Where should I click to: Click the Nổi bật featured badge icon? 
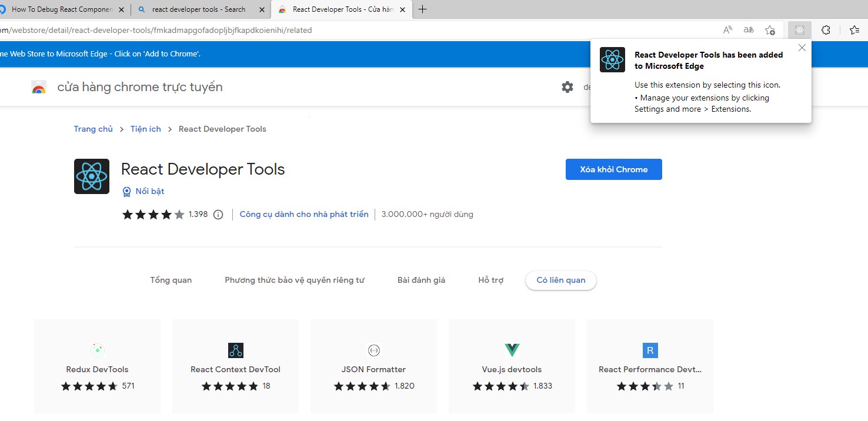pyautogui.click(x=126, y=192)
